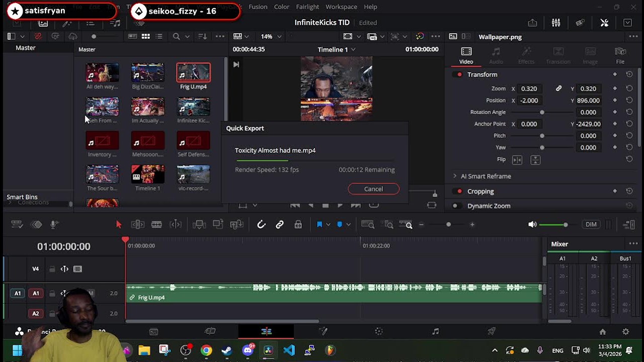Open the Timeline View Options icon
Image resolution: width=644 pixels, height=362 pixels.
click(x=17, y=225)
